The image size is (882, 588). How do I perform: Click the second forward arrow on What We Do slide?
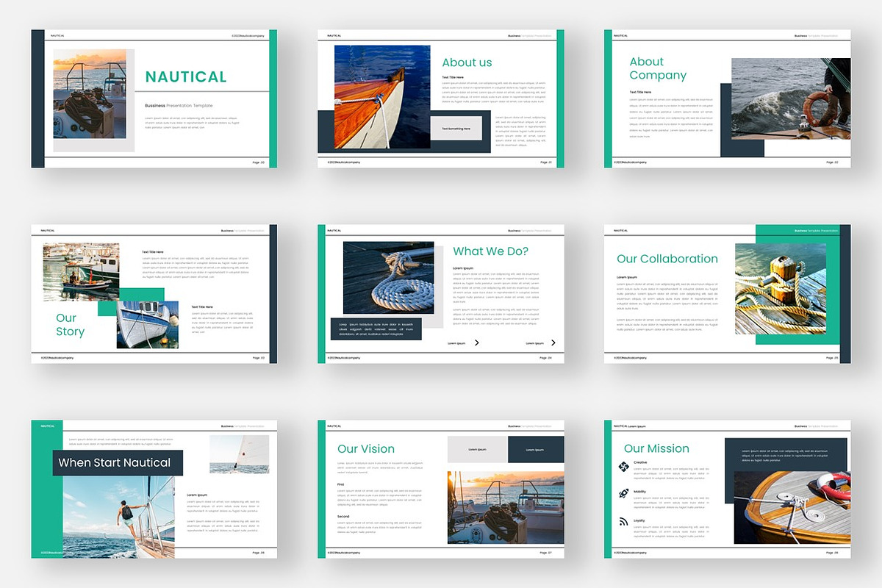click(x=553, y=343)
